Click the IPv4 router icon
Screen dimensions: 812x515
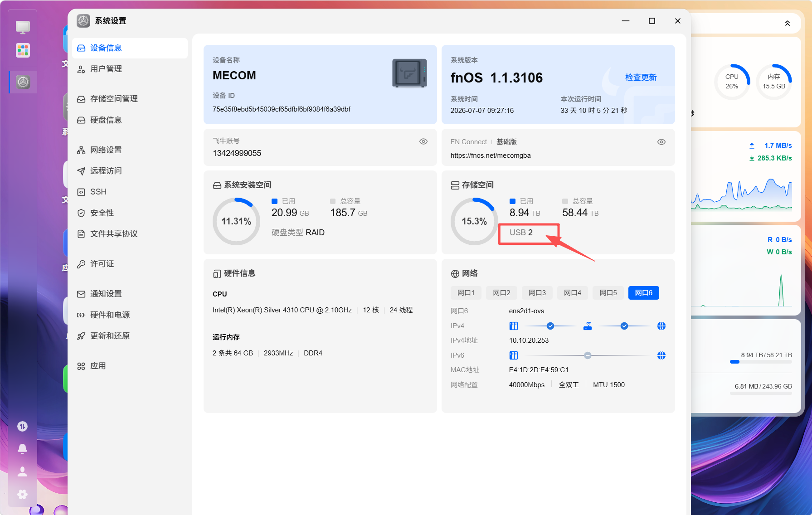(x=588, y=326)
